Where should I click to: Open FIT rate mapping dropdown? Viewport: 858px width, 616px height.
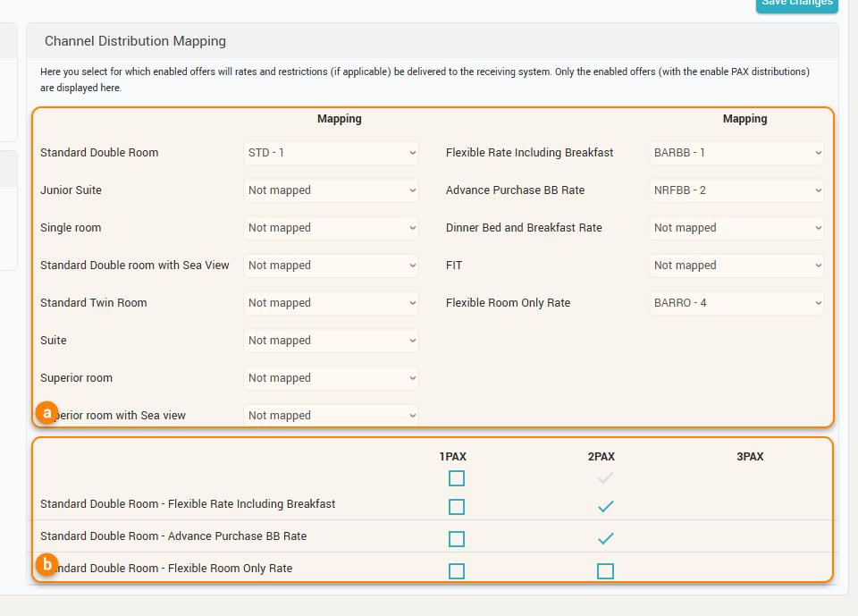click(736, 266)
